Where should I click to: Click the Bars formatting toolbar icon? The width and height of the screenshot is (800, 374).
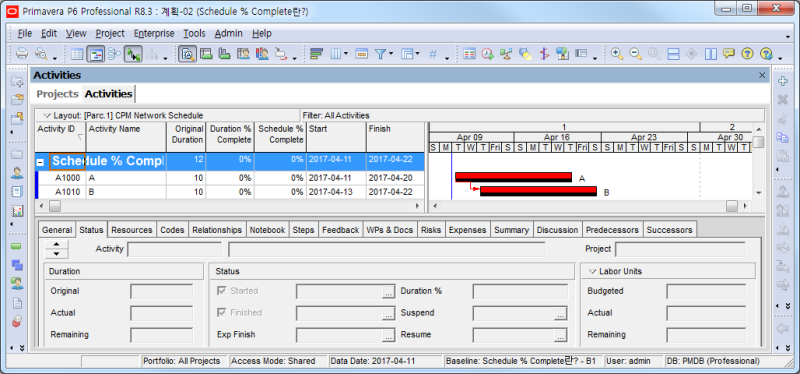pyautogui.click(x=316, y=54)
